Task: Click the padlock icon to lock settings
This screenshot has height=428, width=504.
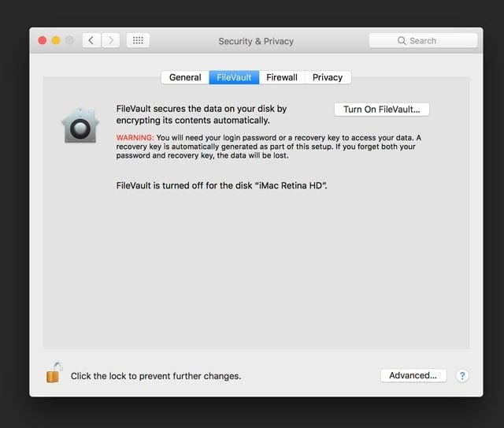Action: click(54, 373)
